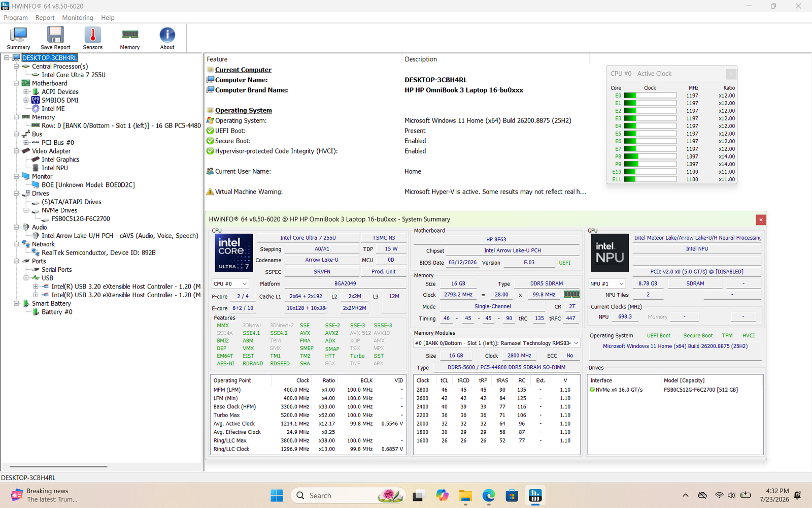Click the Wi-Fi network tray icon
Viewport: 812px width, 508px height.
coord(719,495)
